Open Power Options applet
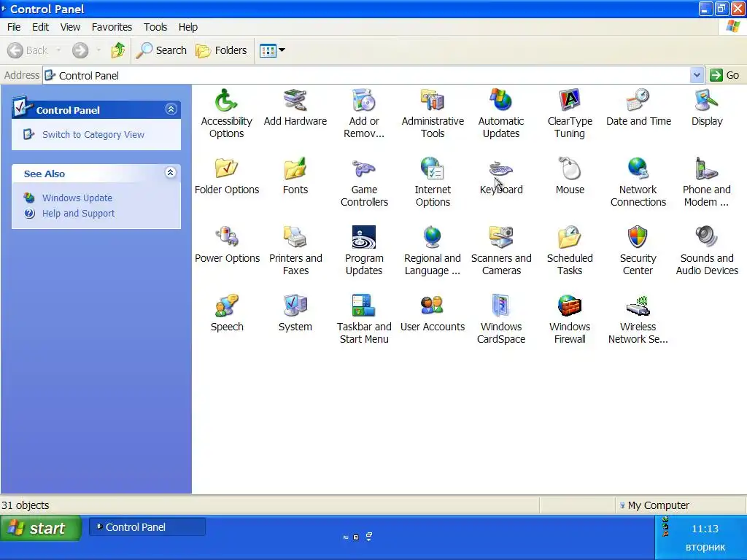 click(227, 245)
